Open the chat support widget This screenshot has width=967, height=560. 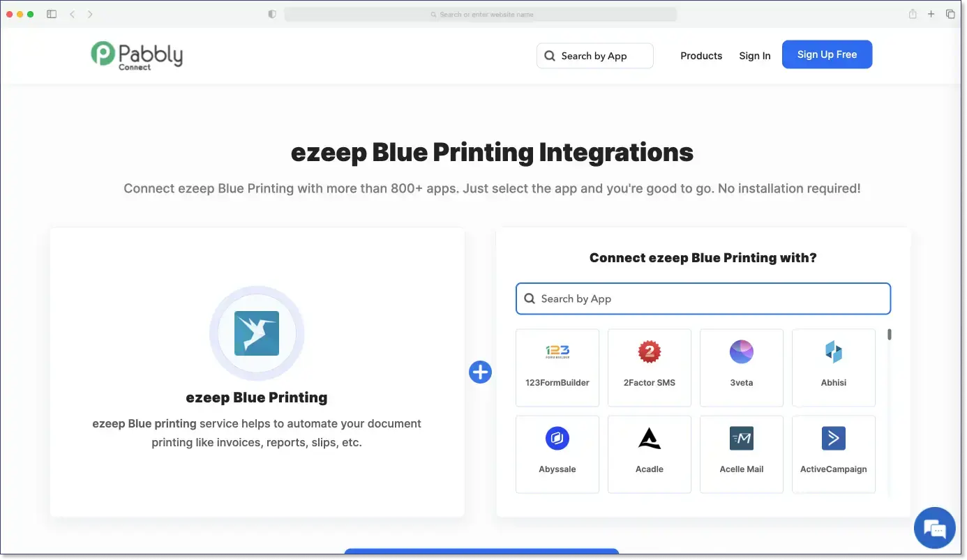tap(934, 528)
